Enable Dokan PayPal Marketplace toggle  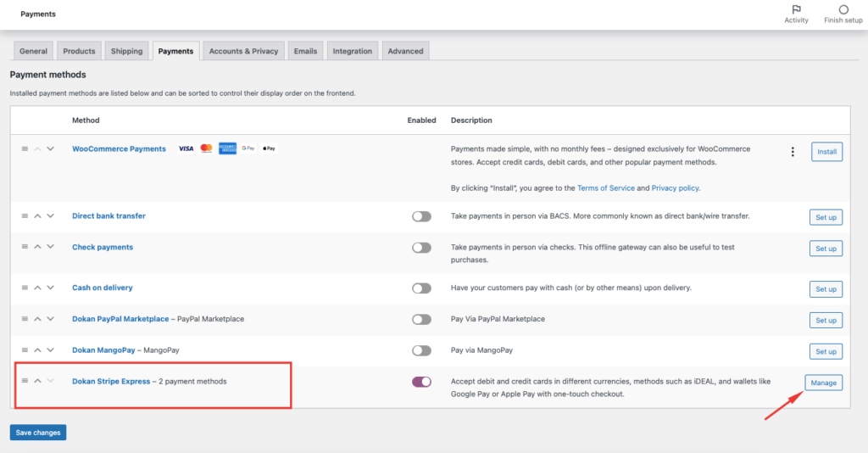(x=421, y=320)
